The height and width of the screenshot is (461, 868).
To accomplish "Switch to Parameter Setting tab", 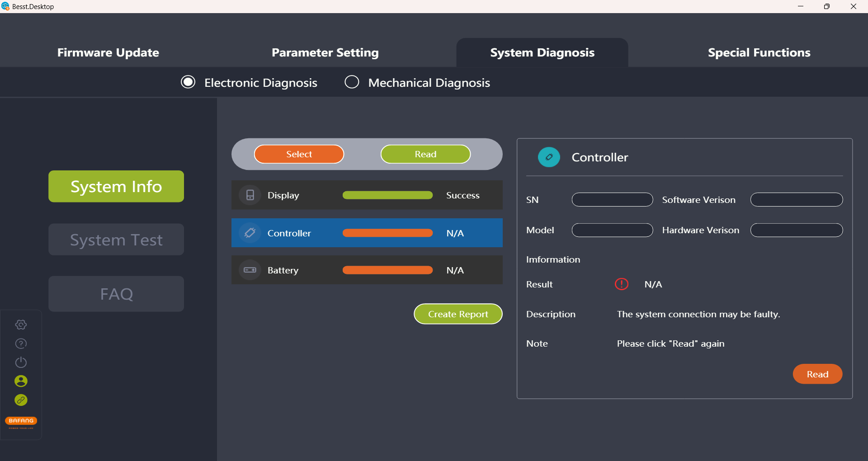I will coord(325,52).
